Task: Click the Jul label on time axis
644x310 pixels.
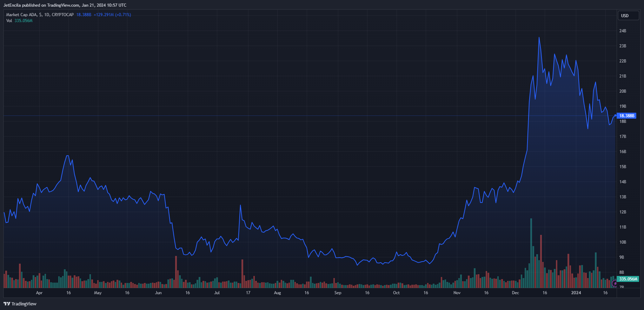Action: (217, 293)
